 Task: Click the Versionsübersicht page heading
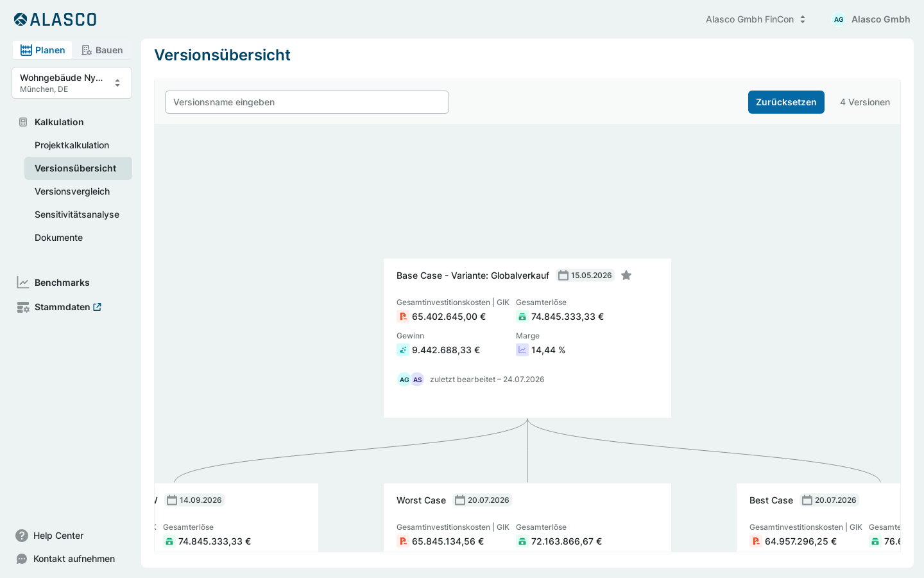tap(222, 55)
